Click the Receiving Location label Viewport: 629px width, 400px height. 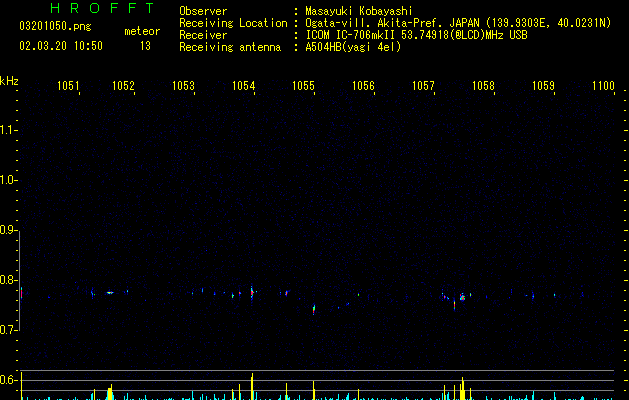point(233,23)
